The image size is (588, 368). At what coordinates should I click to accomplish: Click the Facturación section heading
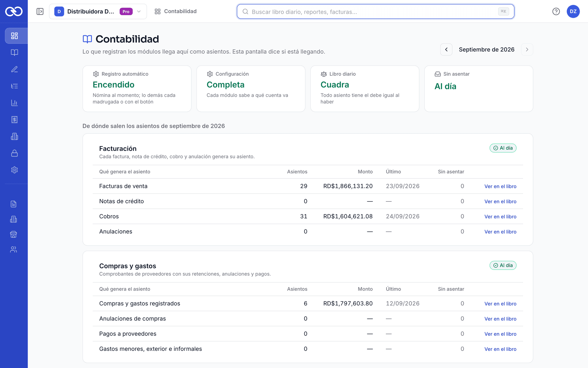118,148
